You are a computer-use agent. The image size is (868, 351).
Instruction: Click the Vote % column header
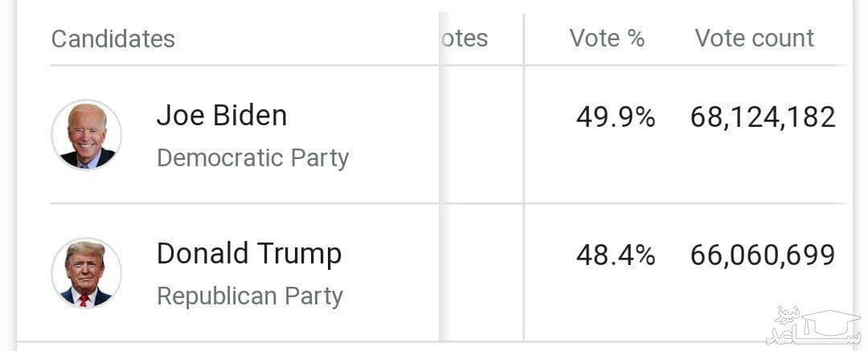point(607,38)
